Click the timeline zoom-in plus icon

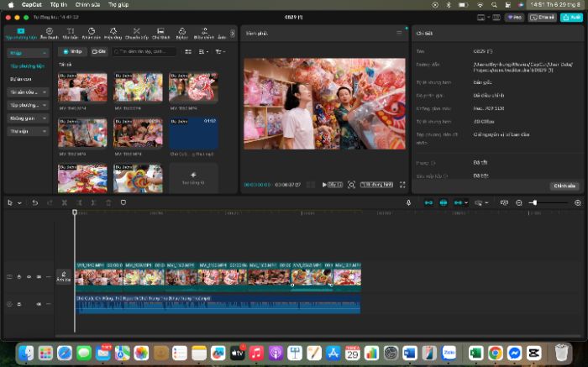click(578, 202)
